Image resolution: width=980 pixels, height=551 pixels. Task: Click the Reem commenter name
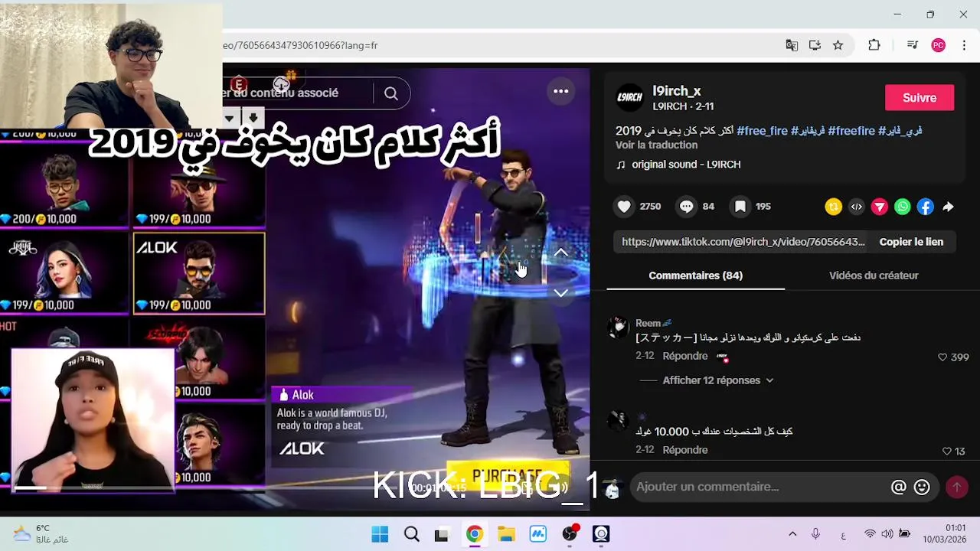tap(648, 324)
